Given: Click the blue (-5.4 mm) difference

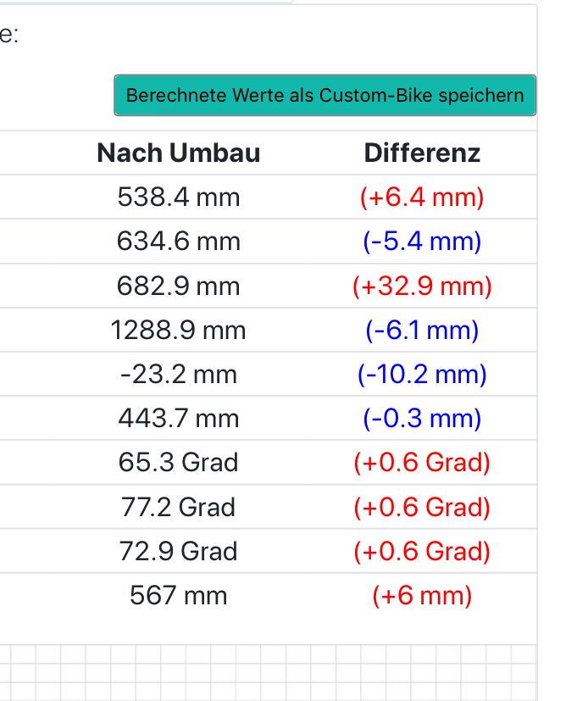Looking at the screenshot, I should click(422, 242).
